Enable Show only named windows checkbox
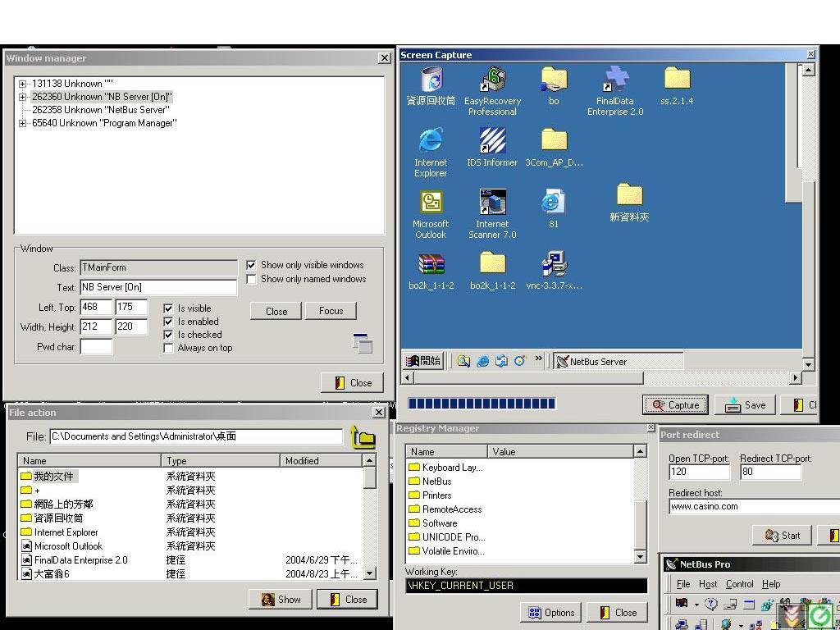 pyautogui.click(x=252, y=279)
